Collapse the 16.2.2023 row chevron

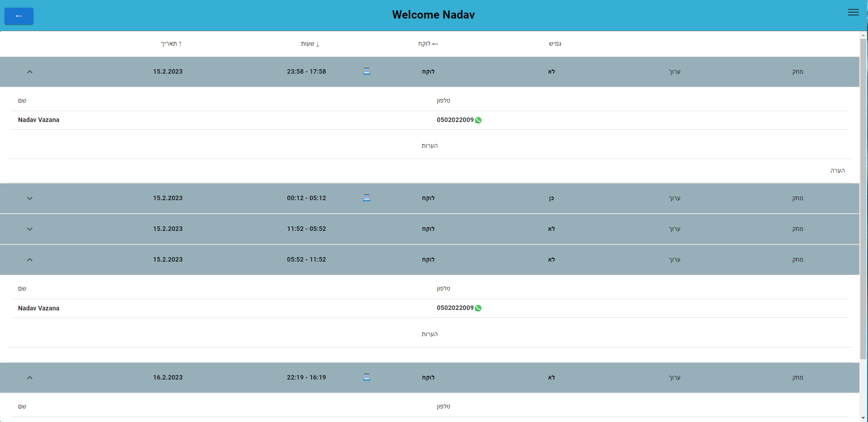tap(30, 377)
